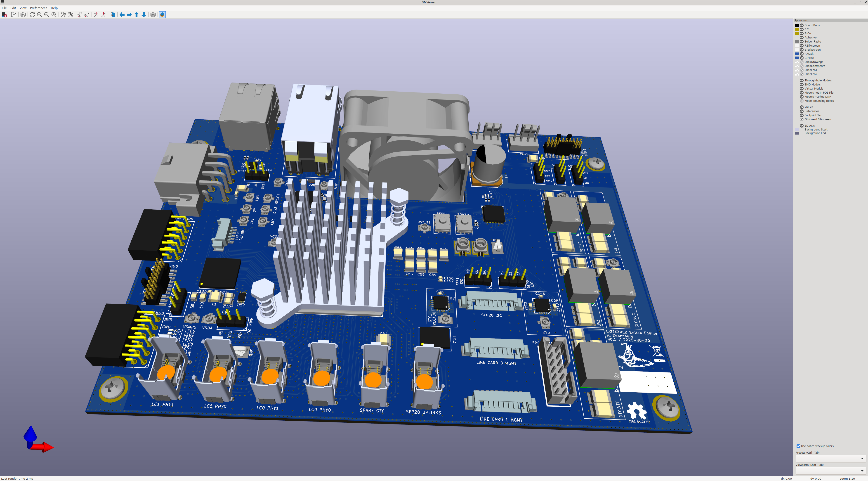
Task: Hide the F.Silkscreen layer
Action: pos(802,45)
